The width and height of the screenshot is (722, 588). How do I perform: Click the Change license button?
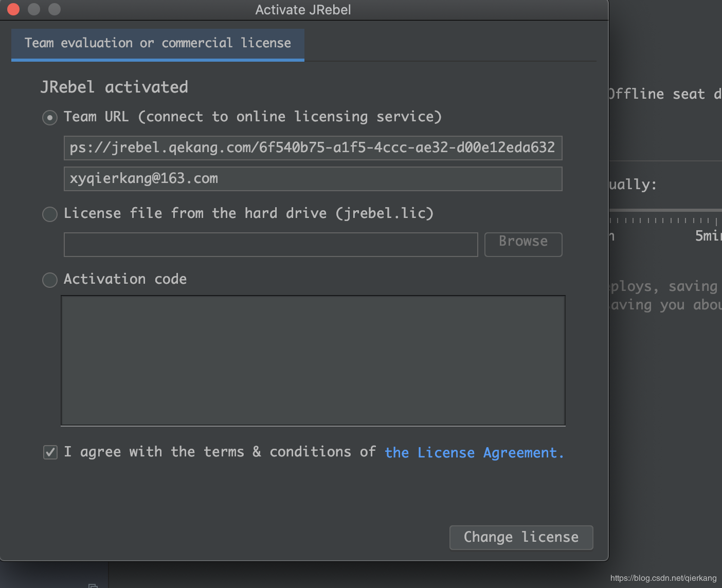[x=521, y=537]
